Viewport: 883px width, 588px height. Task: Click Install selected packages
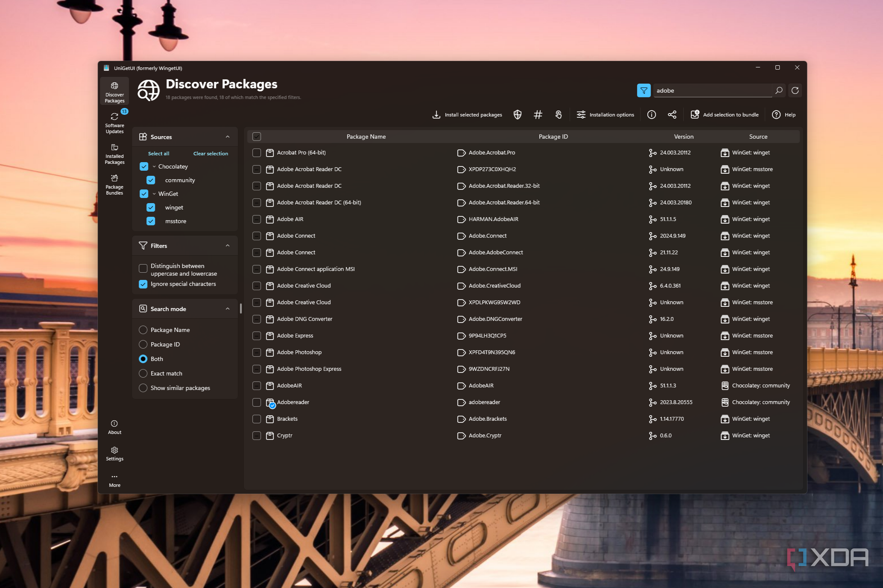click(x=467, y=114)
